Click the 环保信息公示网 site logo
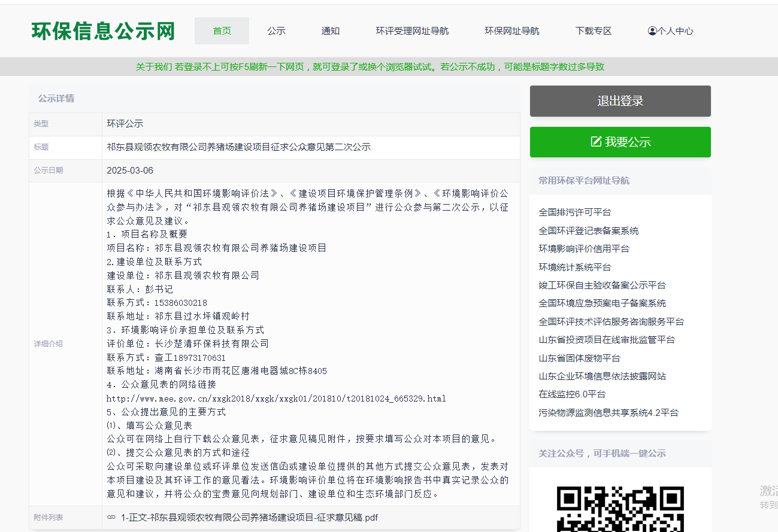778x532 pixels. coord(103,31)
